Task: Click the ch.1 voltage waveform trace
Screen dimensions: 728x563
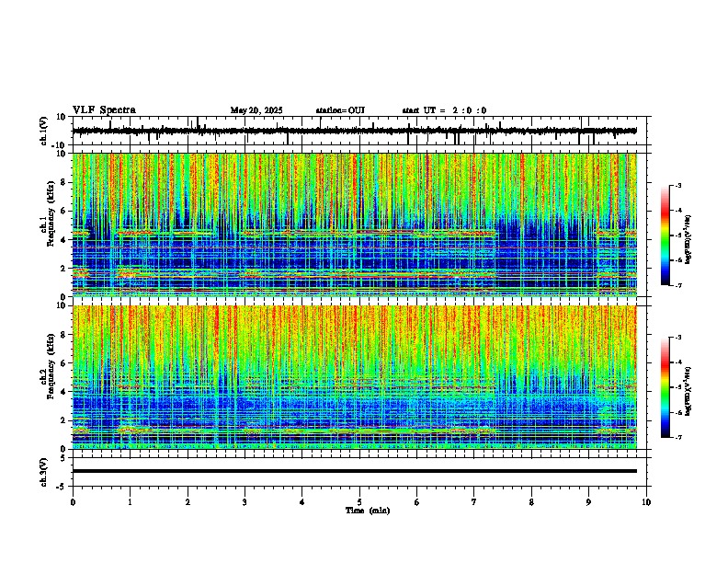Action: pyautogui.click(x=355, y=131)
